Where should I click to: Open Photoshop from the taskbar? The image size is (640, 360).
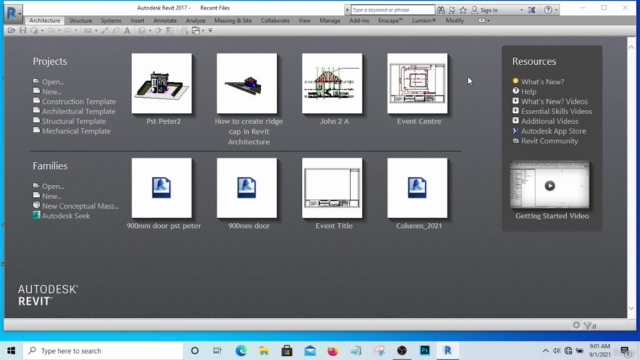425,350
